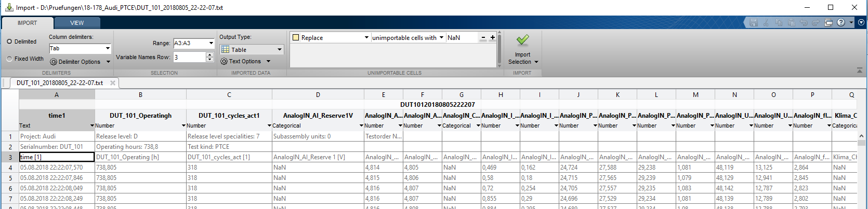
Task: Select the Fixed Width radio button
Action: click(9, 59)
